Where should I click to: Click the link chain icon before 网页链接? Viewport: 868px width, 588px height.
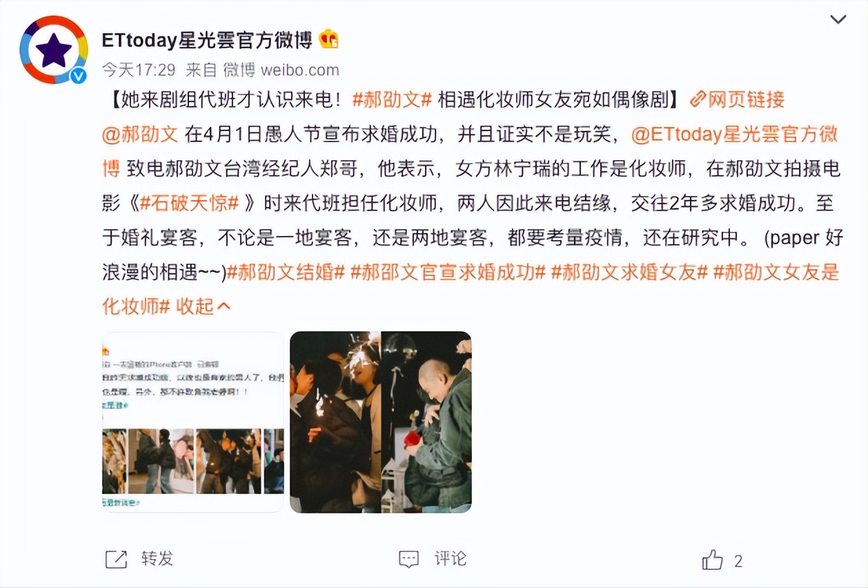(698, 100)
